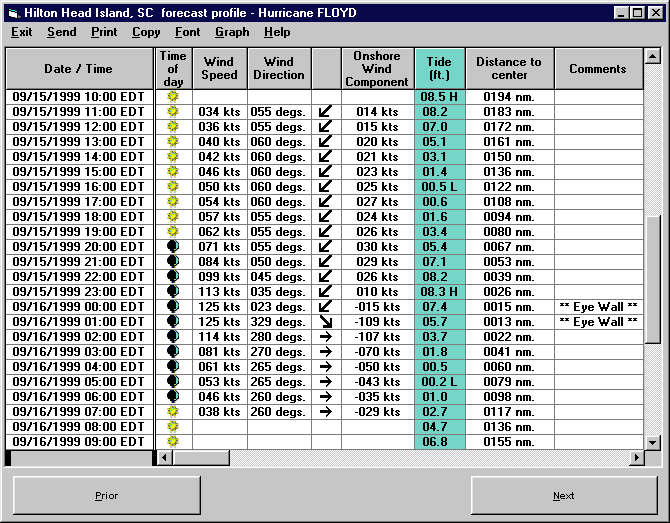Open the Exit menu

click(21, 32)
